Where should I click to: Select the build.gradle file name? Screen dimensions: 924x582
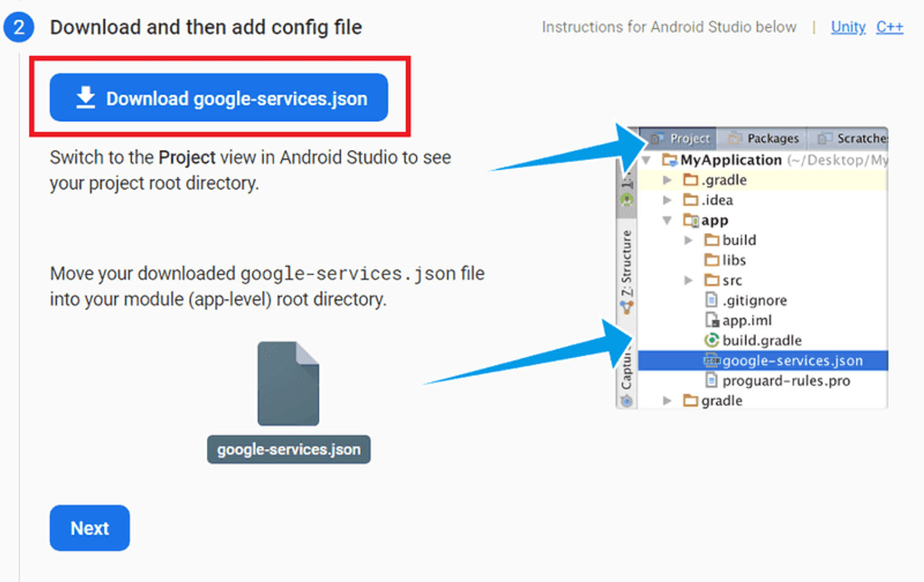pyautogui.click(x=762, y=340)
